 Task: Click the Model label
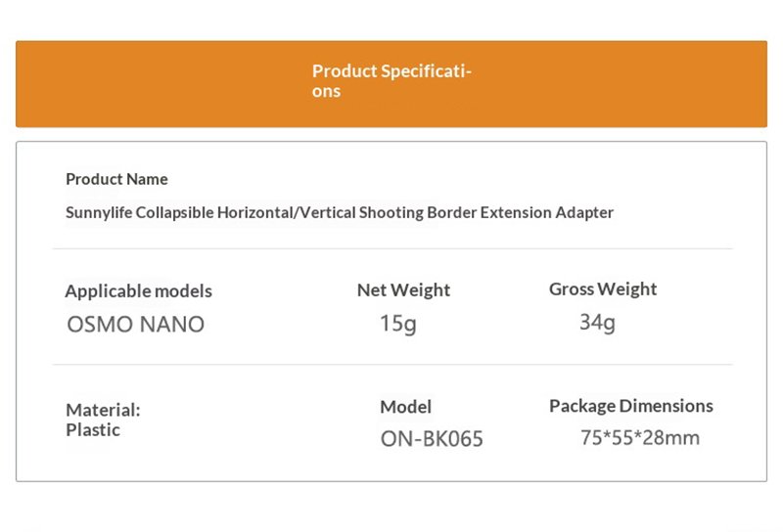pos(405,407)
